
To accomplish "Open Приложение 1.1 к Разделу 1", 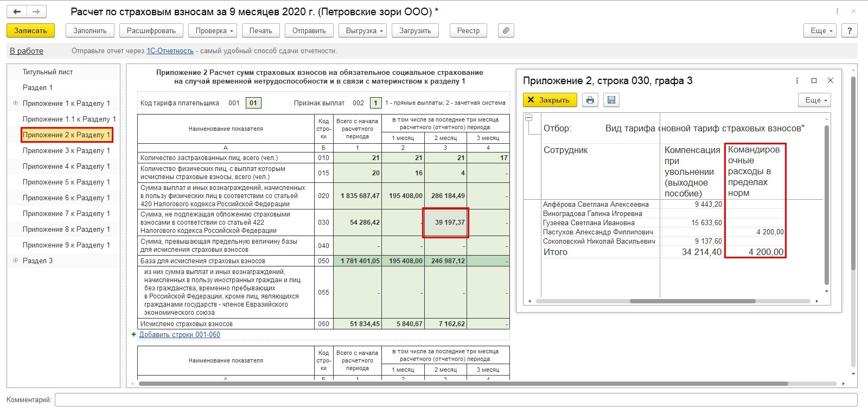I will pyautogui.click(x=69, y=119).
